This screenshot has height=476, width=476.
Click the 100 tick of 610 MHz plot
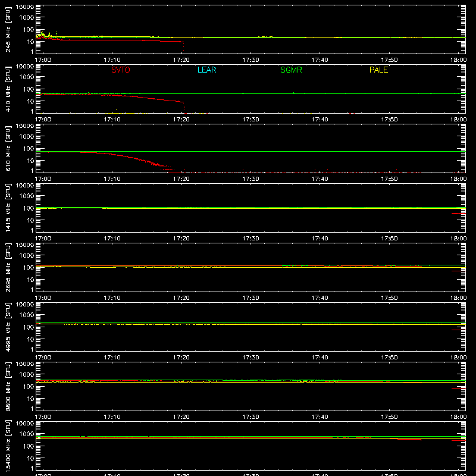pos(29,148)
